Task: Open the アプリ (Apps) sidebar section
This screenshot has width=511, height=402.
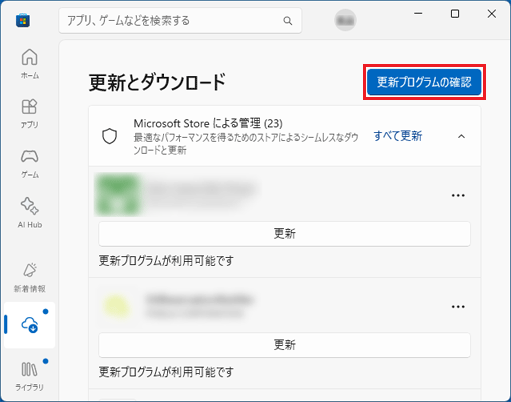Action: tap(30, 113)
